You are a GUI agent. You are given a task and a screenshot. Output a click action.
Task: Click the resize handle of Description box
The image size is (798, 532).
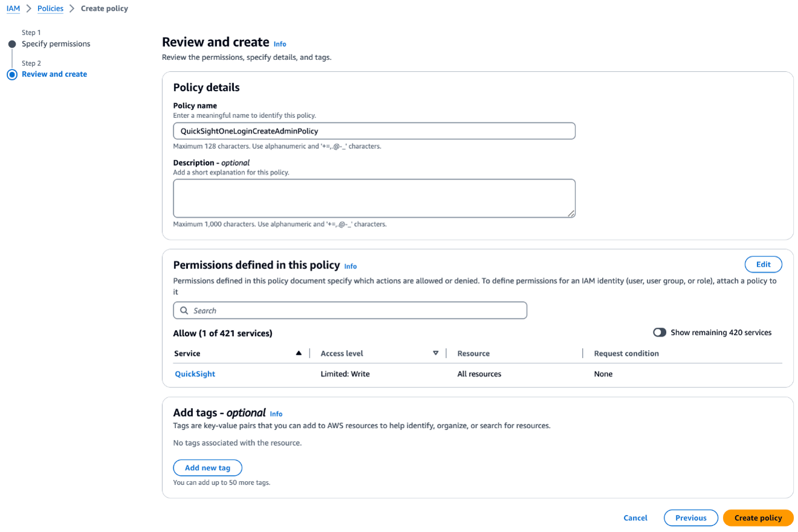[571, 213]
